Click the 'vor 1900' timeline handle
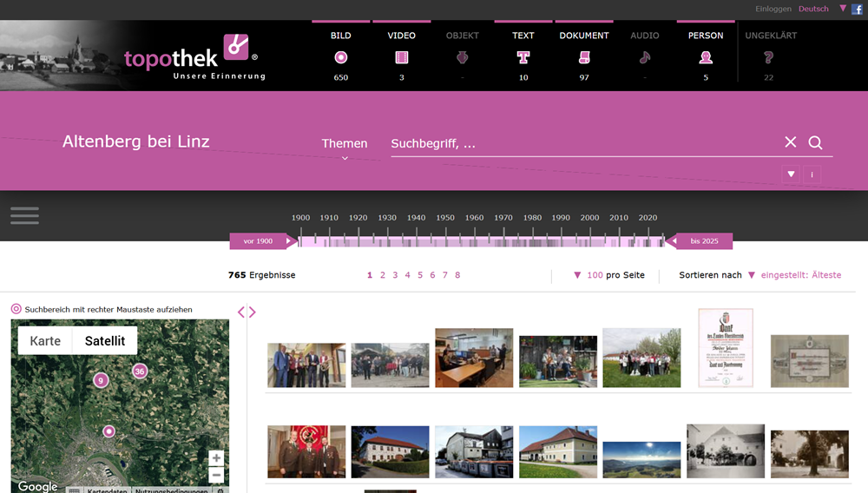This screenshot has width=868, height=493. coord(258,241)
